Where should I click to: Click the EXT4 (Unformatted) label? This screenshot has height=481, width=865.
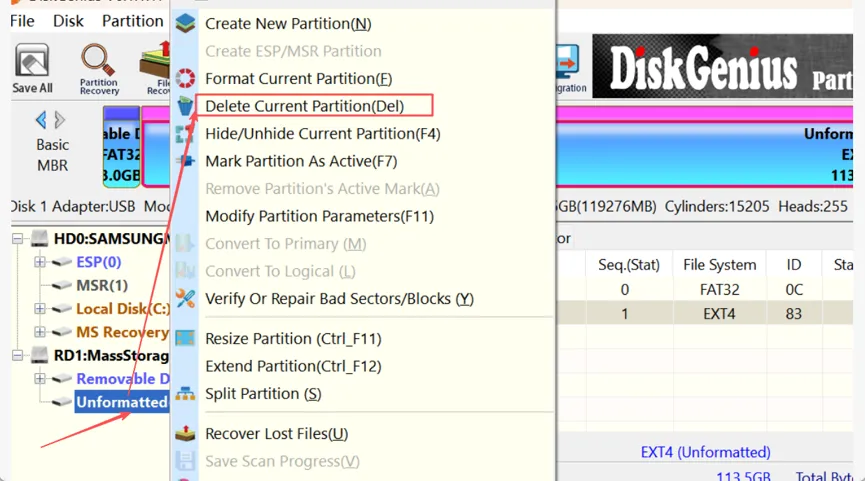[706, 452]
